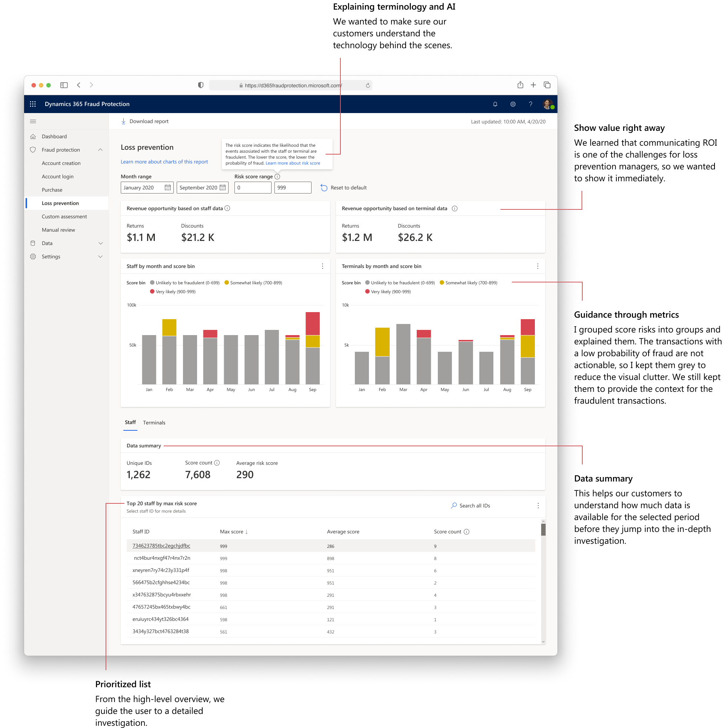Open the settings gear in header
The image size is (726, 728).
point(513,105)
